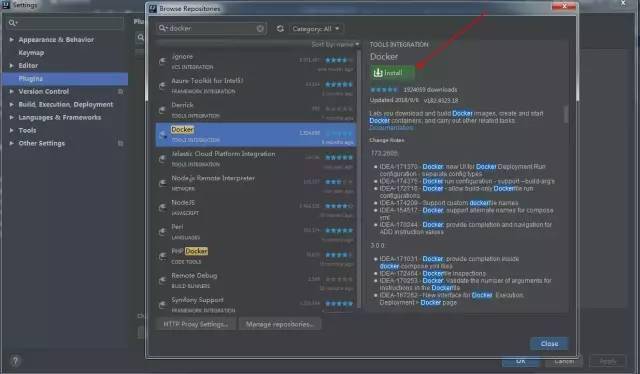Open the Sort by: name dropdown
The width and height of the screenshot is (640, 374).
(x=335, y=44)
